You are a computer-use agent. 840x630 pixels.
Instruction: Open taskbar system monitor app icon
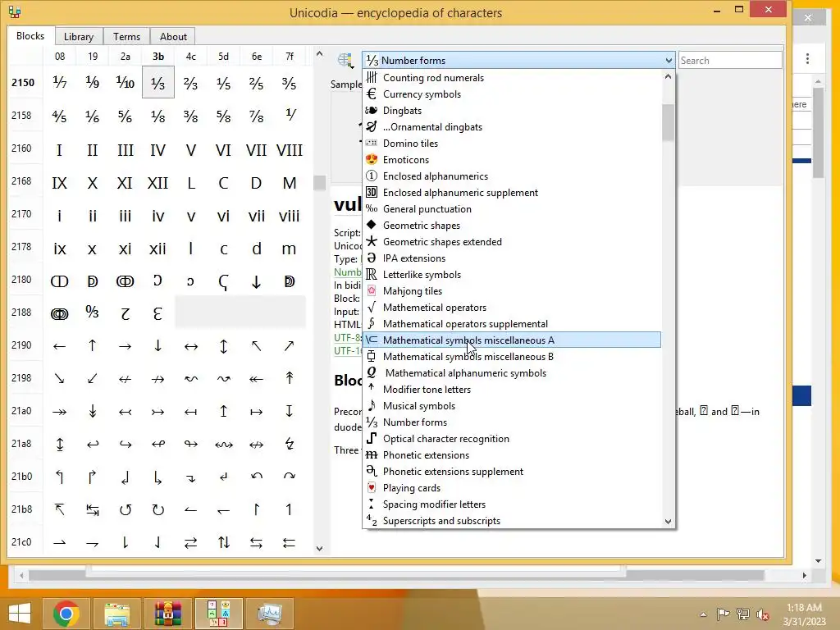tap(269, 613)
